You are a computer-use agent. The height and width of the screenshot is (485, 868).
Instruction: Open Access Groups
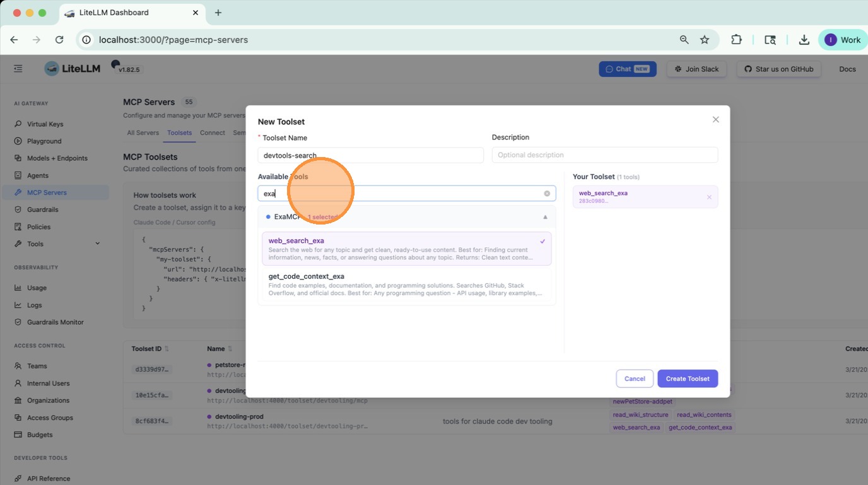[x=50, y=418]
